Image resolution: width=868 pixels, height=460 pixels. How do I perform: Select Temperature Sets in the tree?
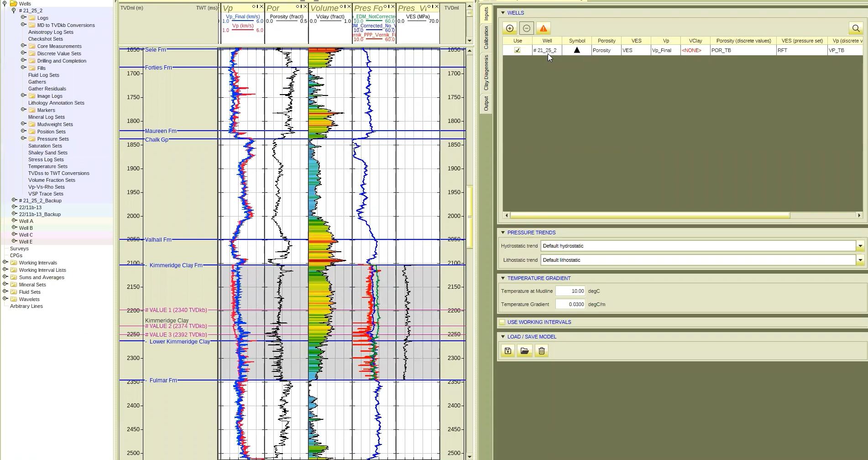pyautogui.click(x=48, y=166)
